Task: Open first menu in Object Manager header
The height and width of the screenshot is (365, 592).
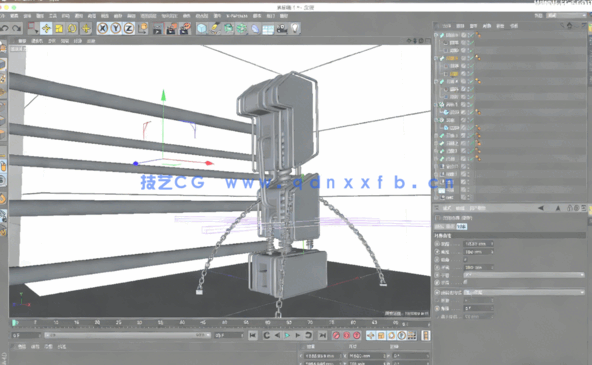Action: [447, 26]
